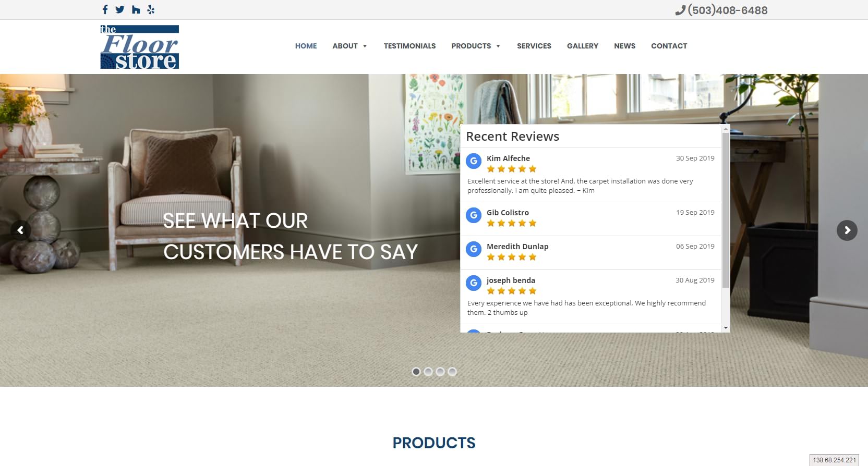Select the first slider dot
The height and width of the screenshot is (466, 868).
416,372
